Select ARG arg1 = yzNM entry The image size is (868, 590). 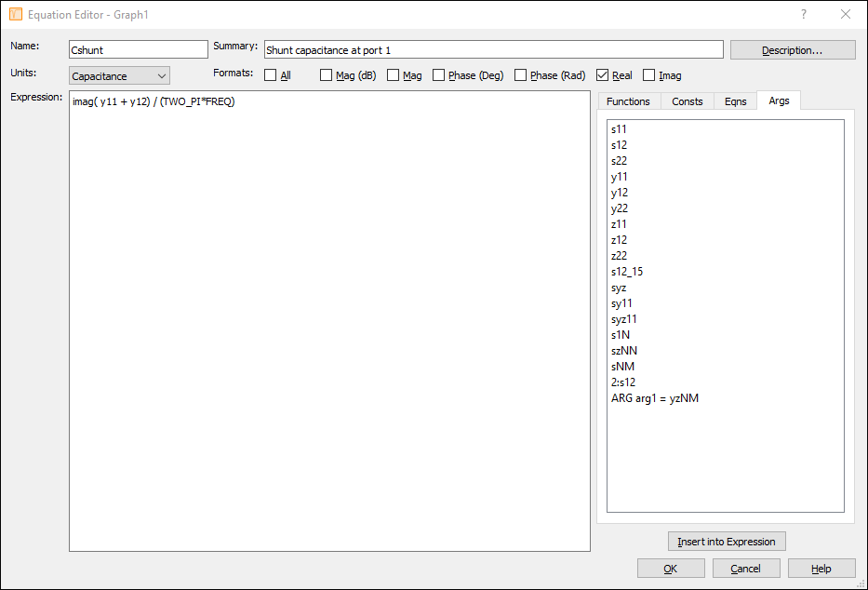coord(655,398)
